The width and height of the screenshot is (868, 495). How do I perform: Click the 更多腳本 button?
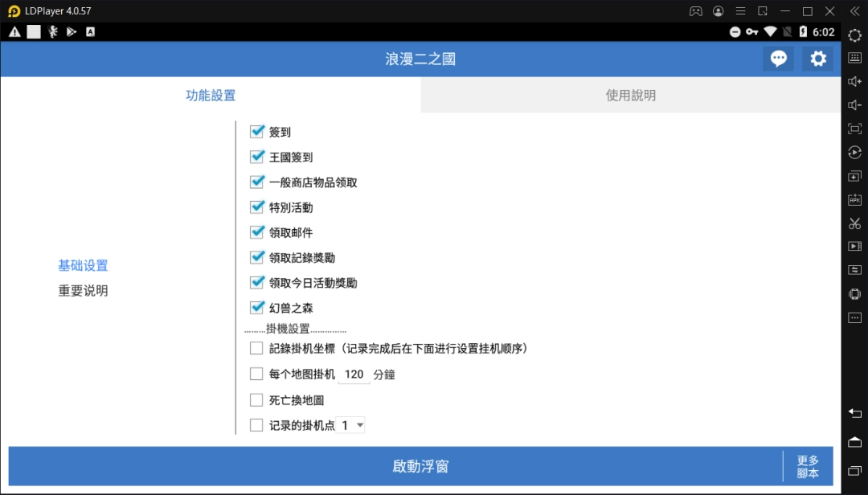click(809, 467)
